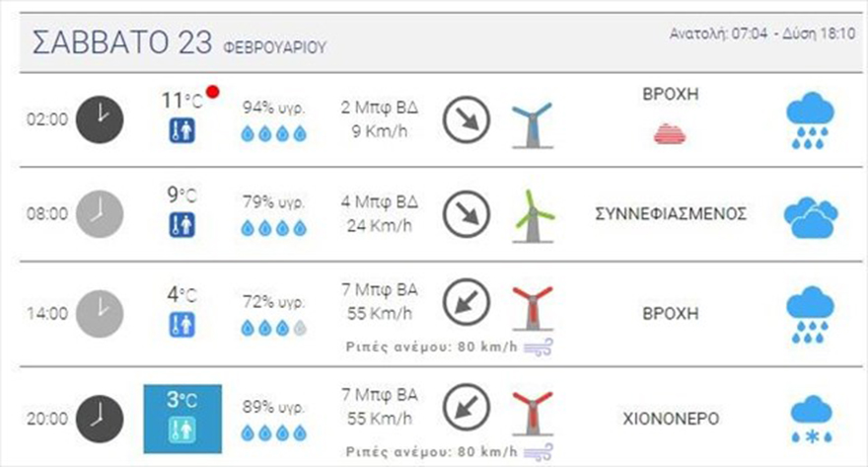Click the blue wind turbine icon at 02:00
The height and width of the screenshot is (467, 868).
pyautogui.click(x=533, y=122)
